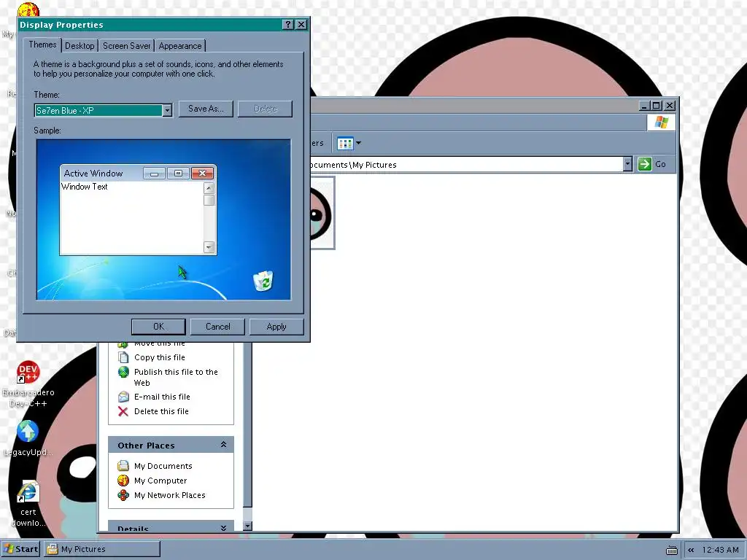The image size is (747, 560).
Task: Click the My Computer icon in Other Places
Action: pyautogui.click(x=123, y=481)
